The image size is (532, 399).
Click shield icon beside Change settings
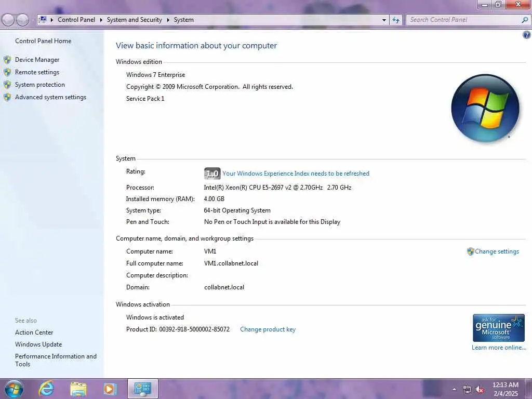[x=470, y=251]
